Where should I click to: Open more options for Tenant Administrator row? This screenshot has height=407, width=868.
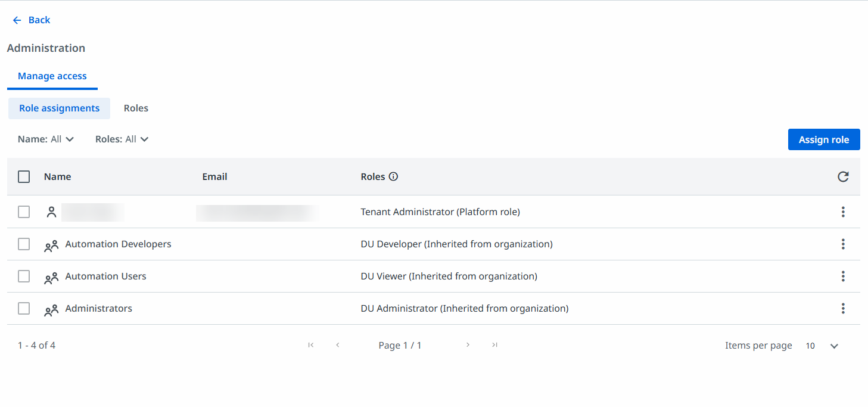842,212
